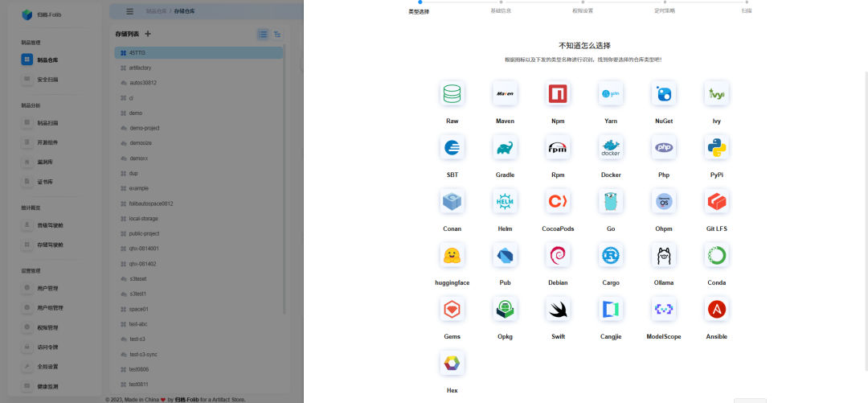Image resolution: width=868 pixels, height=403 pixels.
Task: Switch storage list to list view
Action: coord(262,35)
